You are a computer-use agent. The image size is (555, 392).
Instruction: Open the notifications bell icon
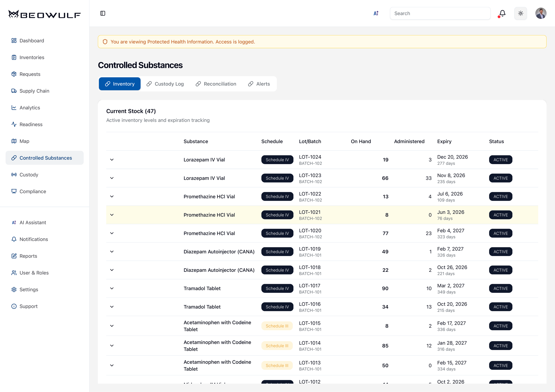pos(502,13)
